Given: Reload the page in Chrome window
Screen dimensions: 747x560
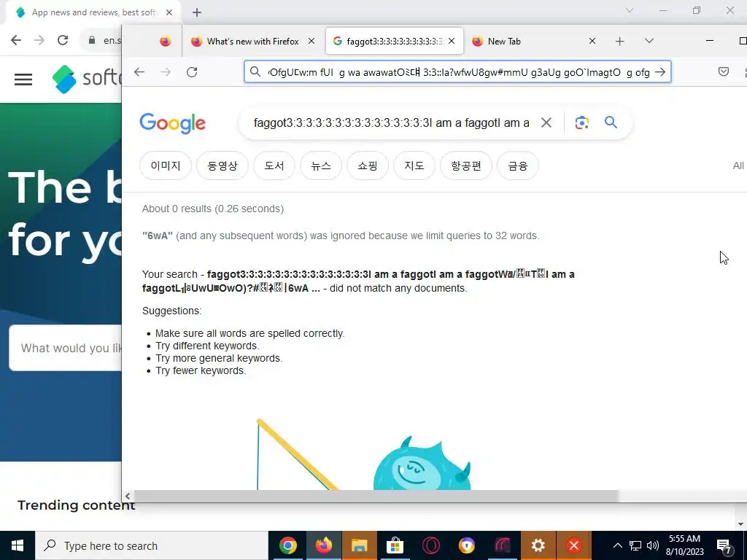Looking at the screenshot, I should click(x=63, y=40).
